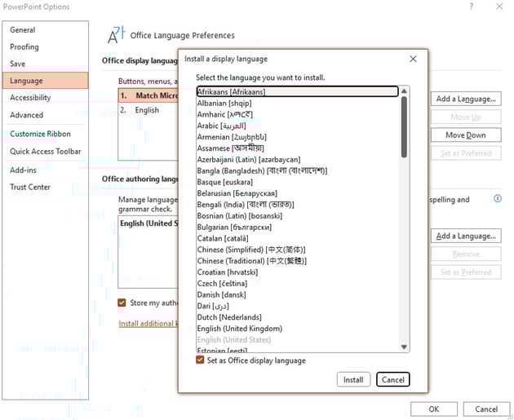The height and width of the screenshot is (420, 514).
Task: Open the Install additional keyboards link
Action: click(x=148, y=324)
